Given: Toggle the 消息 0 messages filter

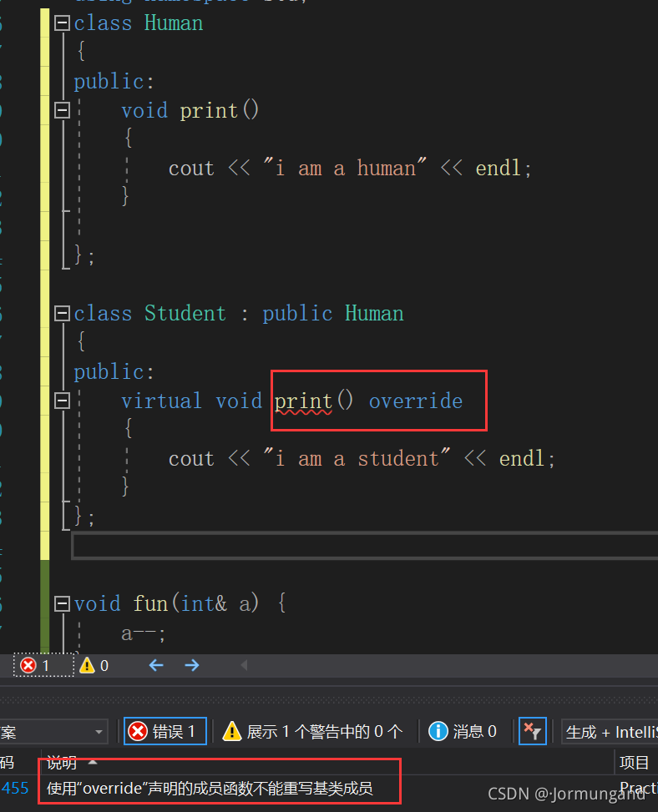Looking at the screenshot, I should coord(462,731).
